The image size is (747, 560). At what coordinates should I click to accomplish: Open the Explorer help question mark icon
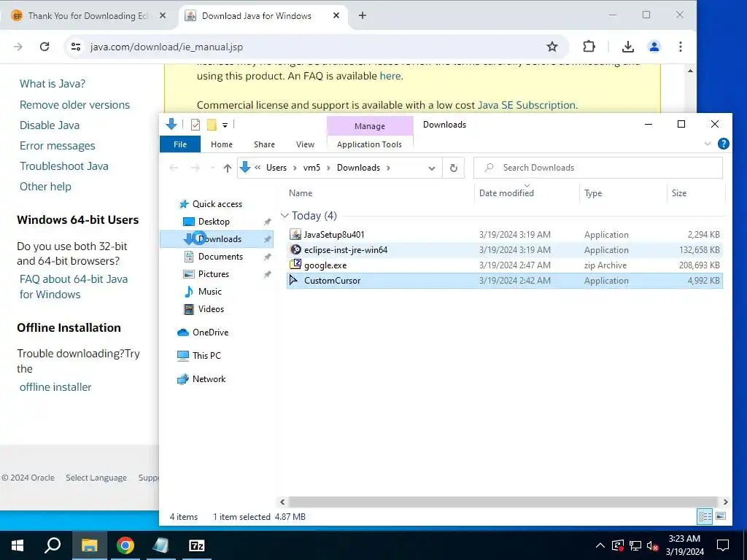coord(723,144)
